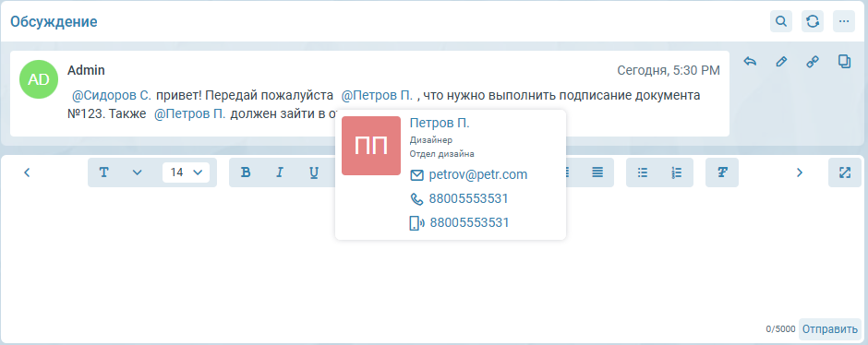The height and width of the screenshot is (345, 868).
Task: Copy the message with the duplicate icon
Action: click(x=844, y=62)
